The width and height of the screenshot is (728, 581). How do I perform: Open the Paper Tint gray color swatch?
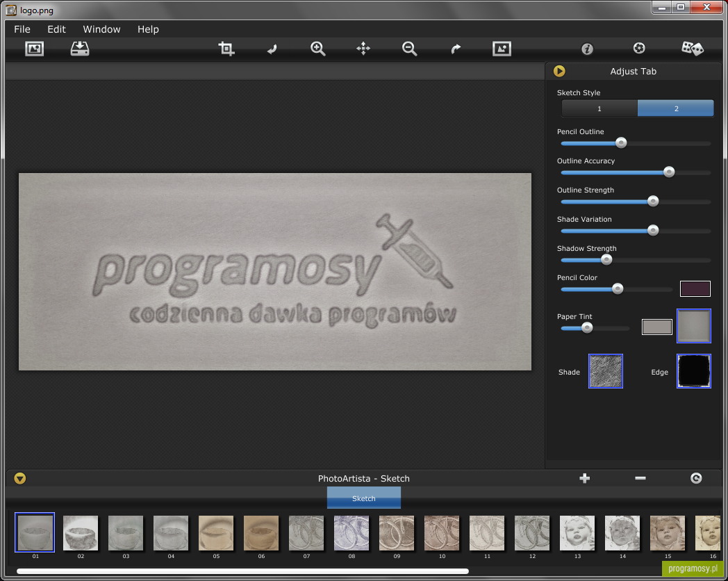pyautogui.click(x=657, y=327)
